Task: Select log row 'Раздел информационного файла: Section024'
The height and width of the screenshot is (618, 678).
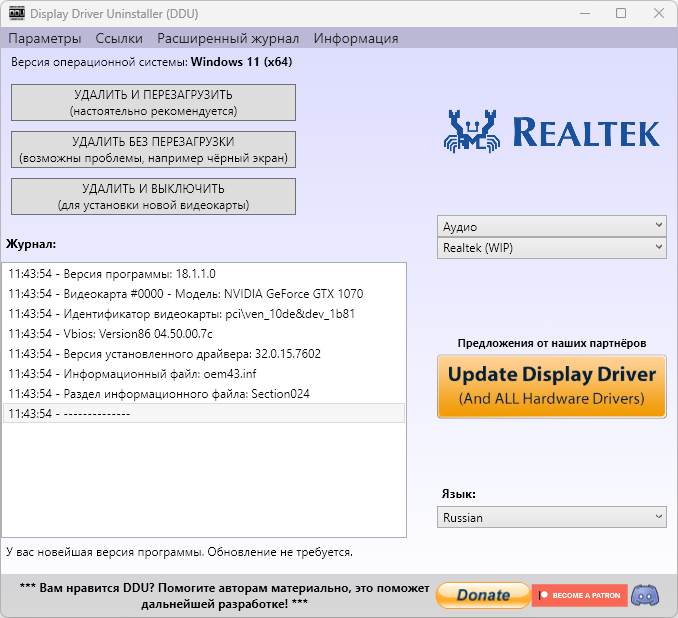Action: 203,394
